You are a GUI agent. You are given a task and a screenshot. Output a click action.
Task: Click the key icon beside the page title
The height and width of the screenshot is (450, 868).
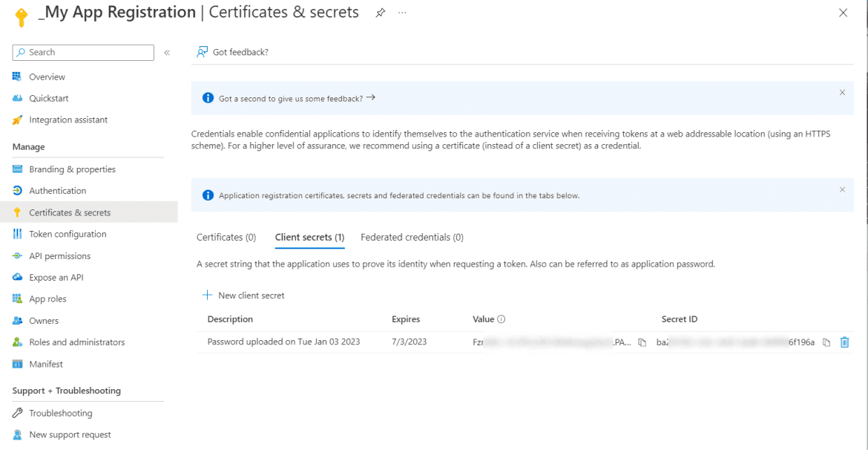pyautogui.click(x=21, y=16)
